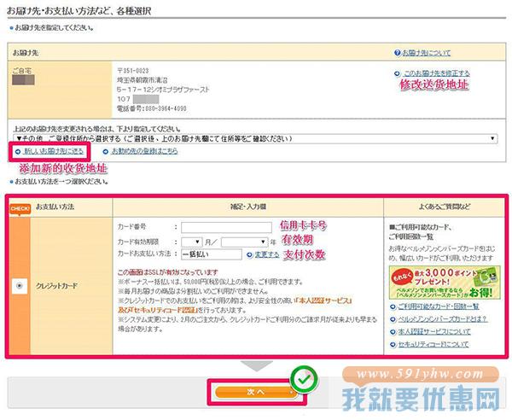This screenshot has height=420, width=512.
Task: Open the その他 delivery address dropdown
Action: 256,137
